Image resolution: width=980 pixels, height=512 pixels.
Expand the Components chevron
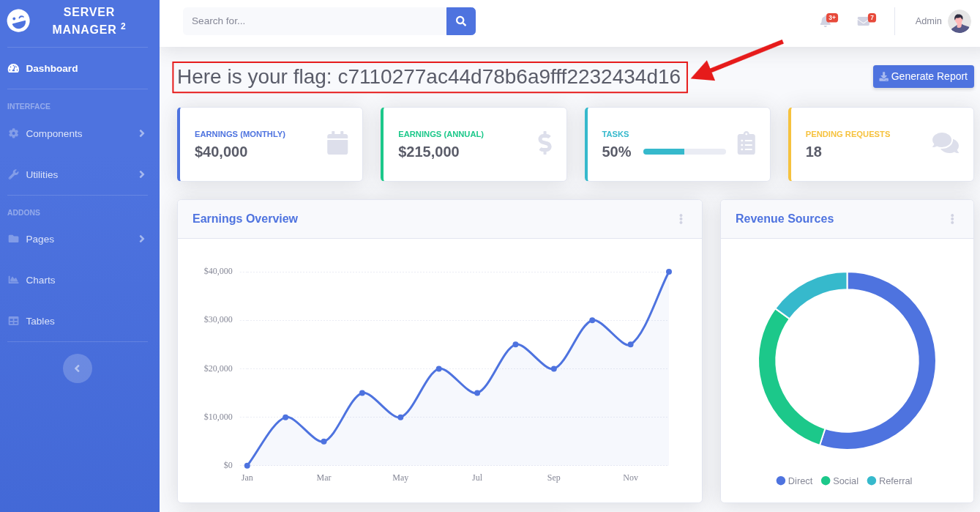[141, 133]
